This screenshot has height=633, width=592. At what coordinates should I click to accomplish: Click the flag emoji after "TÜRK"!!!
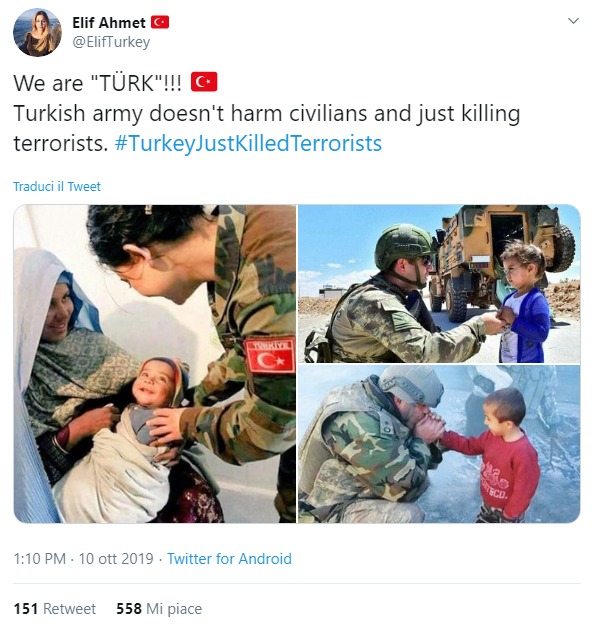point(204,82)
